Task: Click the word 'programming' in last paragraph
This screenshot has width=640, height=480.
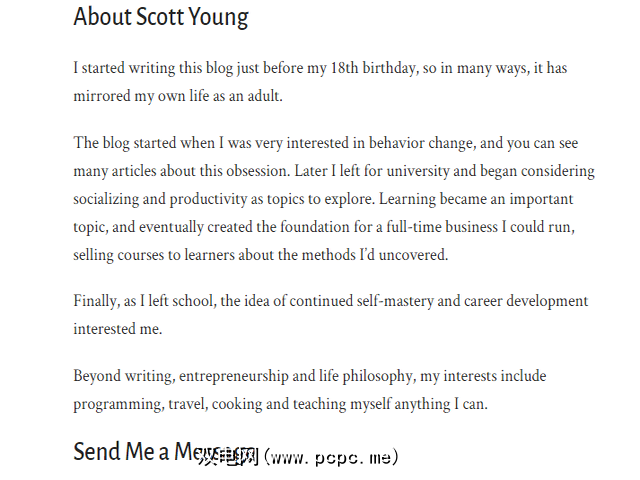Action: 115,404
